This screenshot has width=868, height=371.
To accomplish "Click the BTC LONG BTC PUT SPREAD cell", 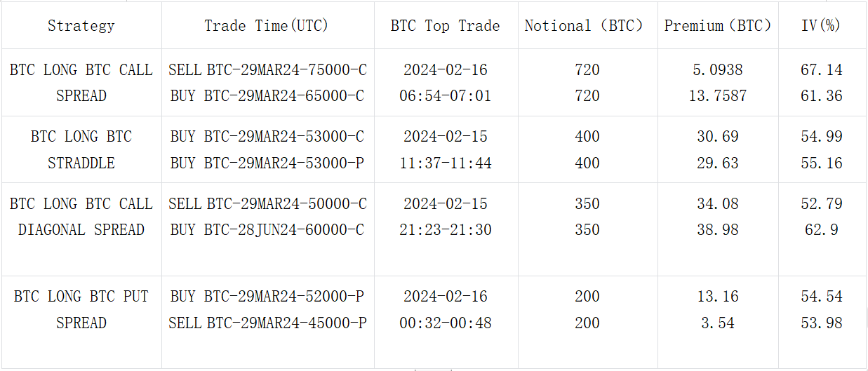I will pyautogui.click(x=81, y=309).
